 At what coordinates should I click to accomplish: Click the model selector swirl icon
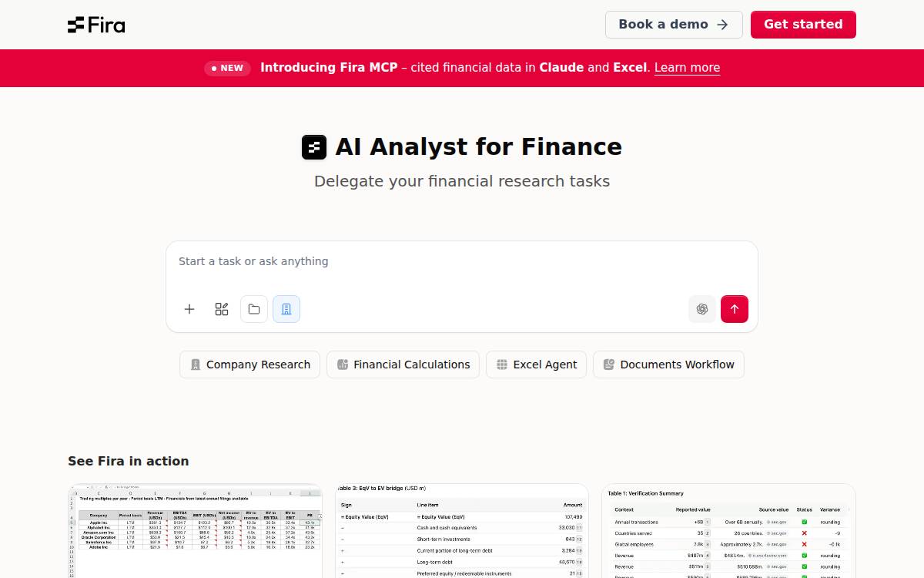(x=702, y=309)
